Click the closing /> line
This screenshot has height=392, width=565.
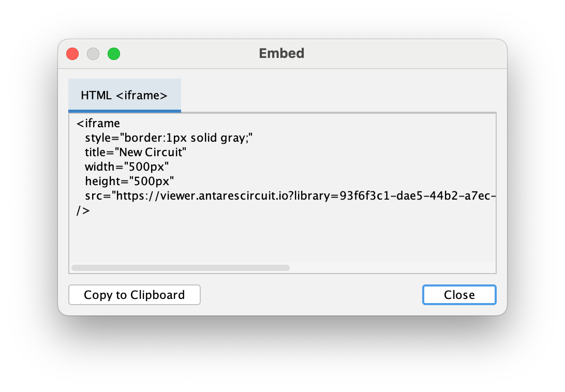pyautogui.click(x=83, y=210)
